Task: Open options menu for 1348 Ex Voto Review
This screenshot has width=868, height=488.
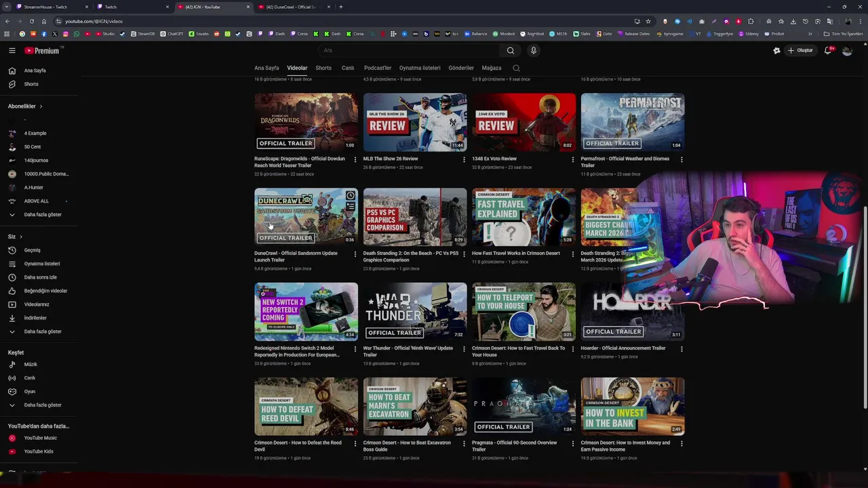Action: (x=572, y=159)
